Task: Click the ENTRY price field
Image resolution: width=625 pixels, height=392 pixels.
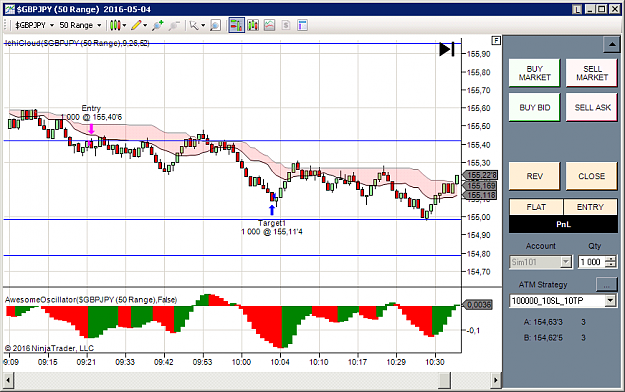Action: [x=590, y=207]
